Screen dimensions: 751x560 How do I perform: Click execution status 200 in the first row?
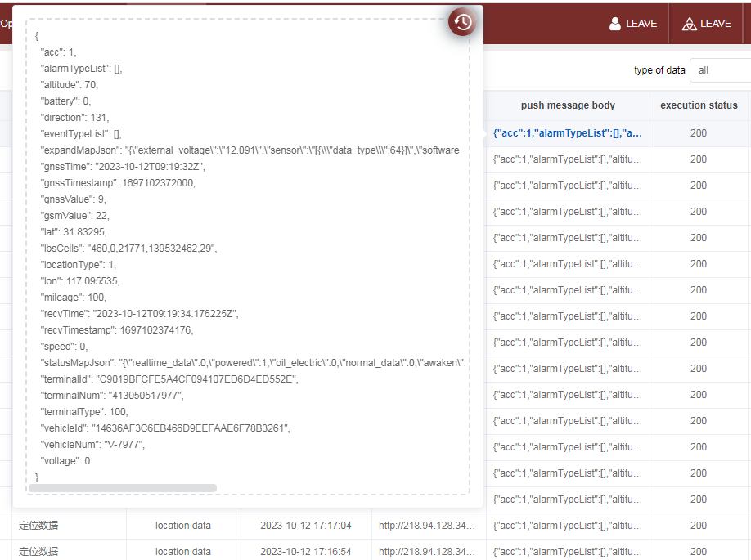tap(699, 133)
